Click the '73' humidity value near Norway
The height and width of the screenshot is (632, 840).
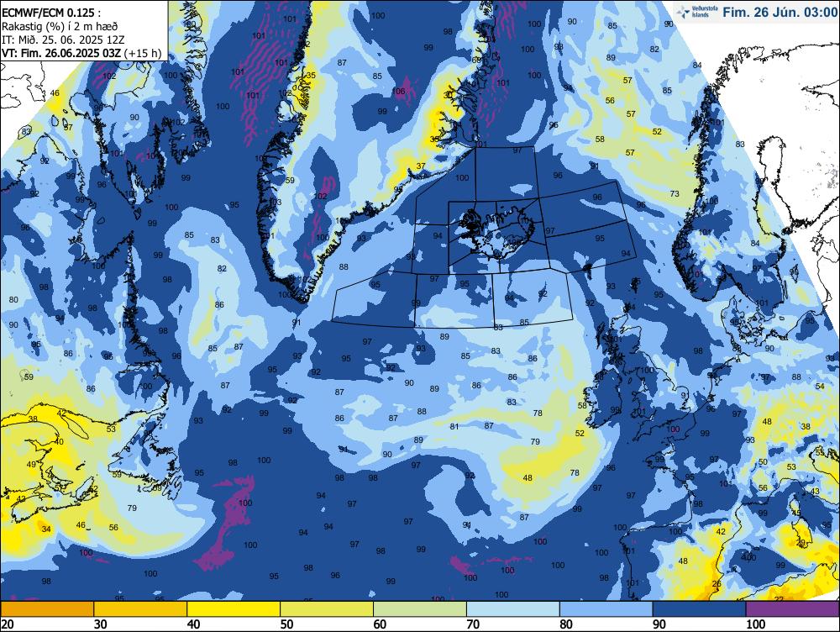[675, 194]
